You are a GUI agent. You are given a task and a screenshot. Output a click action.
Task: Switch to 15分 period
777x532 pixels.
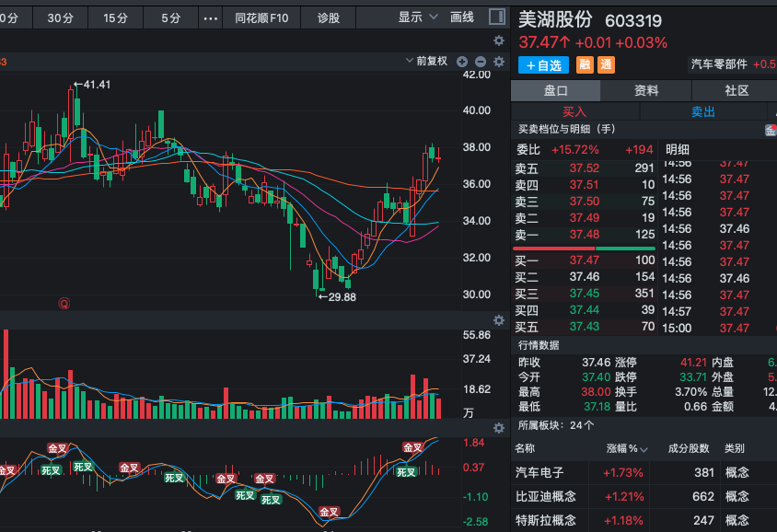point(115,18)
